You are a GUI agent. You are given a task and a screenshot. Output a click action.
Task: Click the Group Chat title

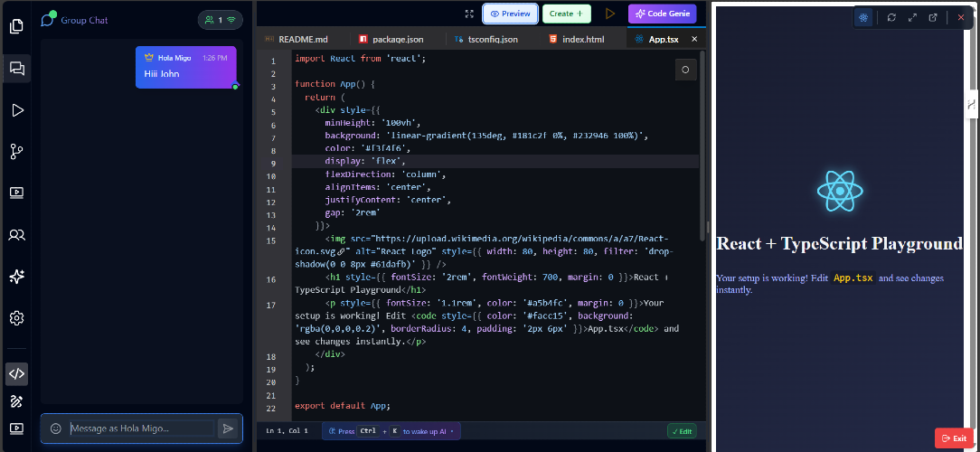coord(84,20)
